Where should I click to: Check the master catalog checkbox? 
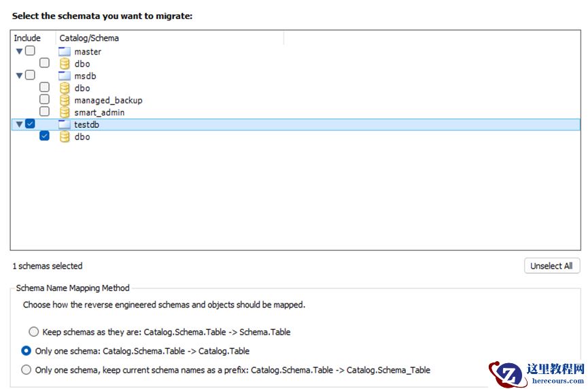coord(30,51)
